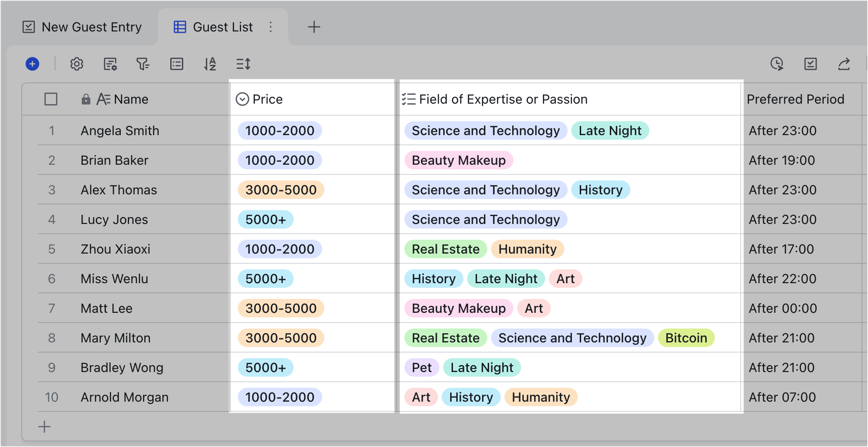
Task: Add a new row at table bottom
Action: tap(44, 427)
